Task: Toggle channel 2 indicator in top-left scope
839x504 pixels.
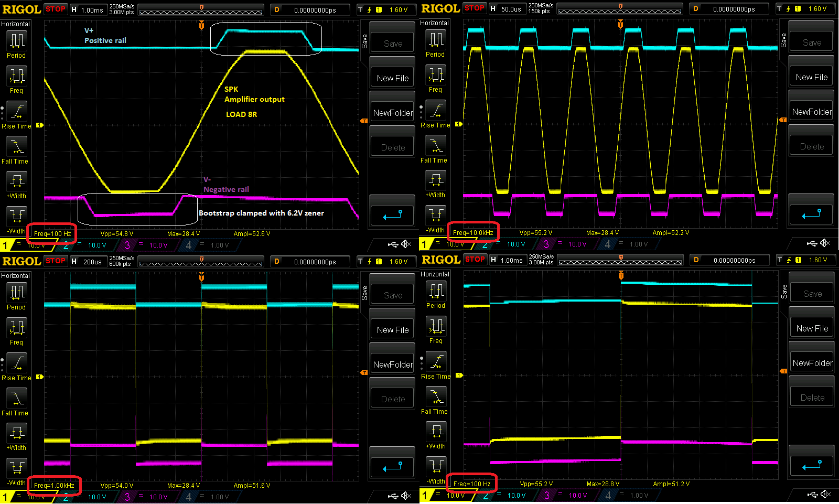Action: click(67, 245)
